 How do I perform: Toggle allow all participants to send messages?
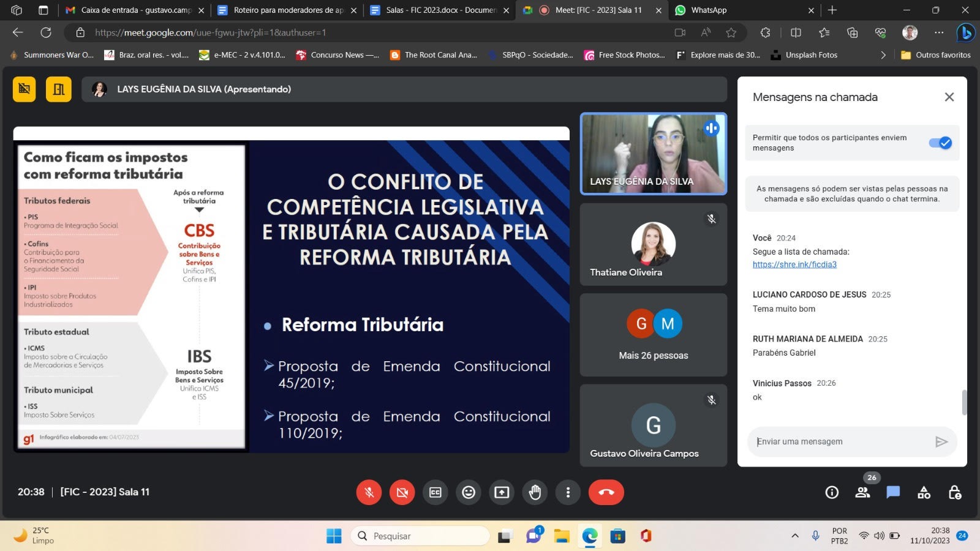[940, 143]
